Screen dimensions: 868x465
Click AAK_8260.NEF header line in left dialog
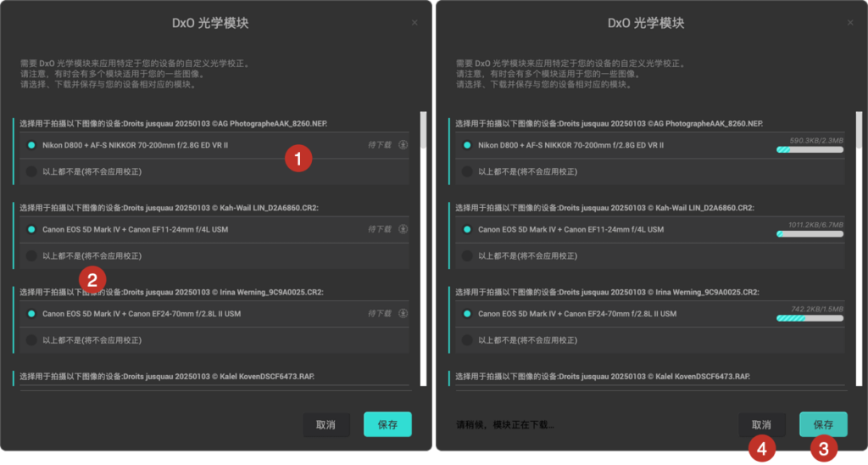[173, 124]
